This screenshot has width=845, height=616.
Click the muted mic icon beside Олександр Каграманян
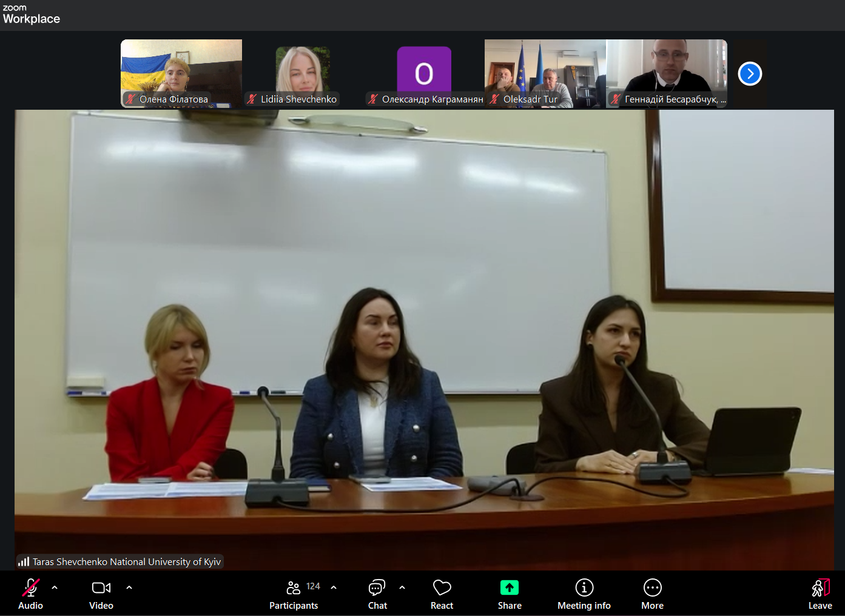373,99
